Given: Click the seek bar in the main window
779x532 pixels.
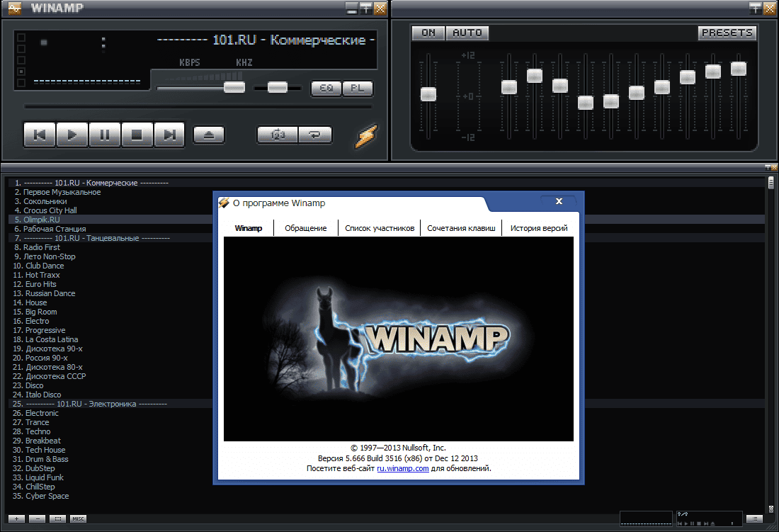Looking at the screenshot, I should [x=198, y=106].
